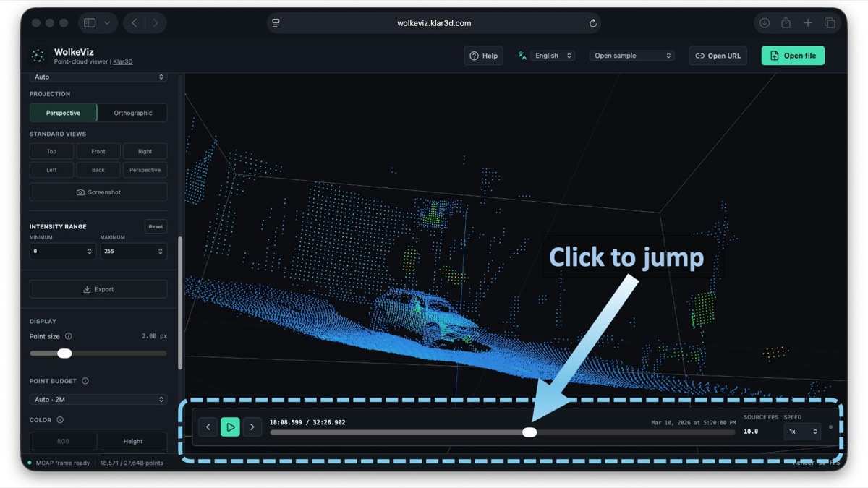Click the camera icon on the Screenshot button
868x488 pixels.
coord(80,192)
